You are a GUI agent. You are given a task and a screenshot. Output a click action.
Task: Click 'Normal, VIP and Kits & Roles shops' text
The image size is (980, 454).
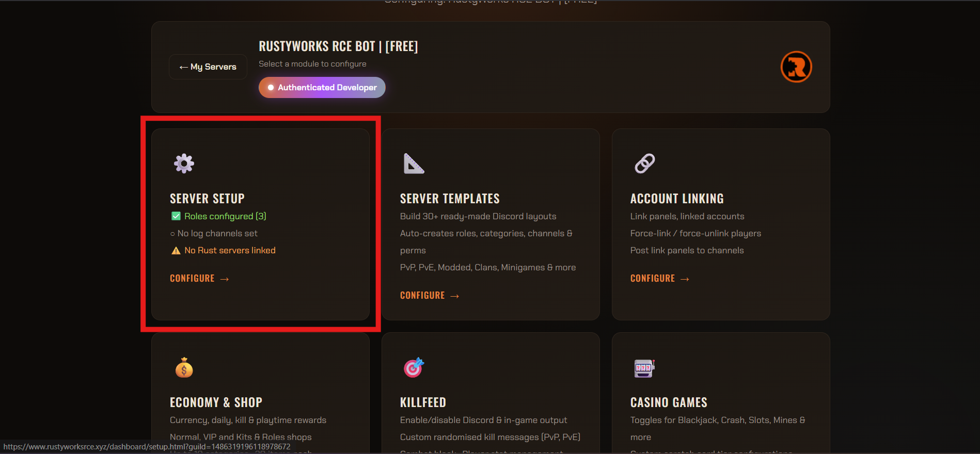coord(241,437)
